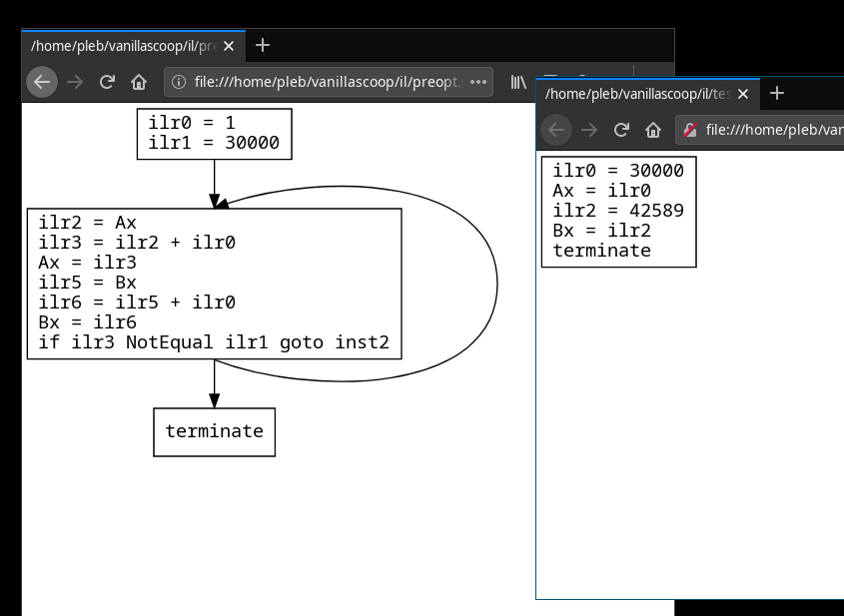Reload the page in the preopt window
This screenshot has width=844, height=616.
107,82
